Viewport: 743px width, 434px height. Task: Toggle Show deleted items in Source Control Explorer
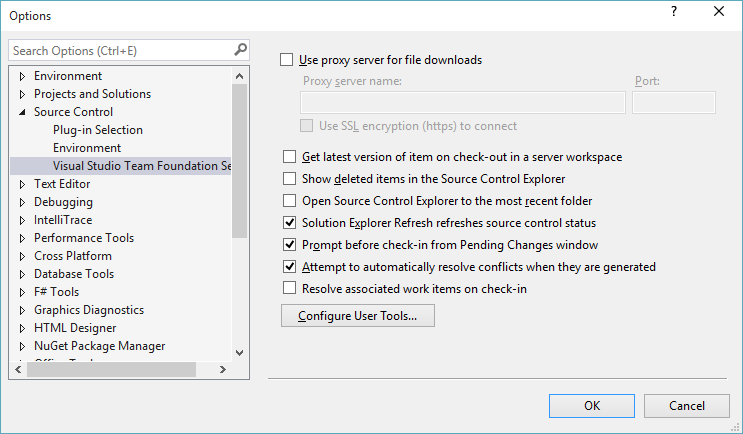point(290,179)
